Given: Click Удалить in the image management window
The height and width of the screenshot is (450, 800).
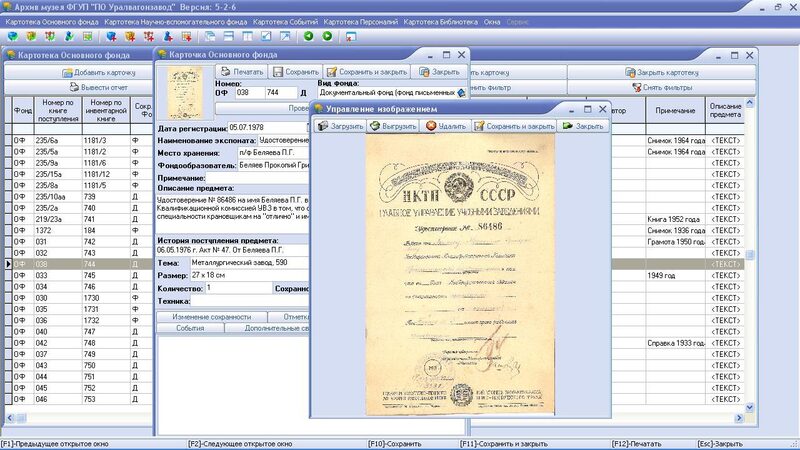Looking at the screenshot, I should pos(446,126).
